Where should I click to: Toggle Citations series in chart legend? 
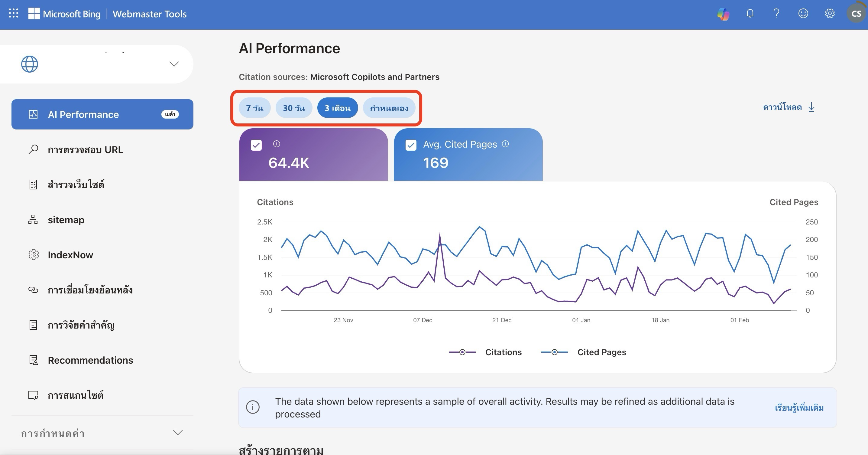pos(485,352)
